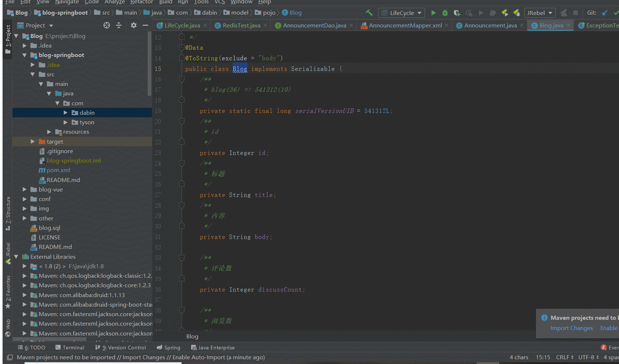Hide the Project tool window
Viewport: 619px width, 364px height.
tap(145, 25)
